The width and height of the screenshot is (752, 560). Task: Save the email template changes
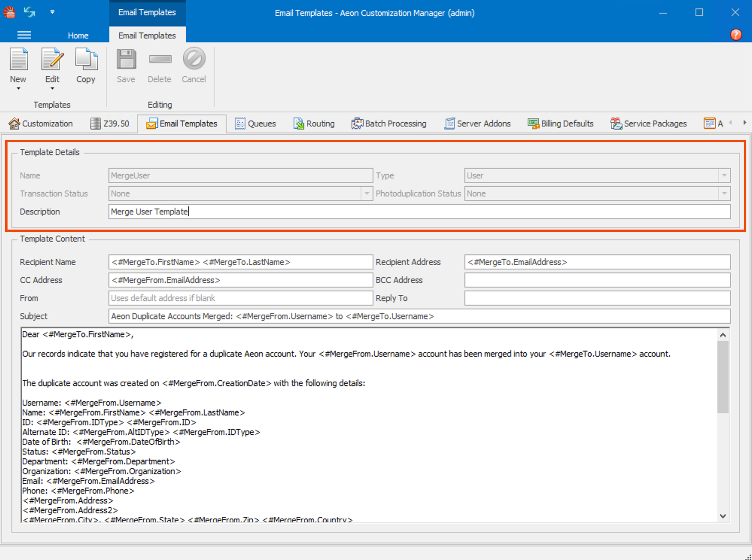(x=126, y=68)
